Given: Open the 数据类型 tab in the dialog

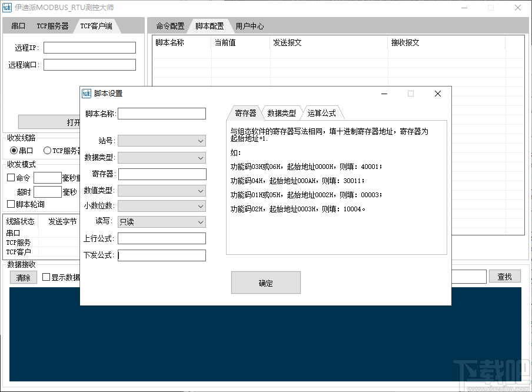Looking at the screenshot, I should 282,112.
